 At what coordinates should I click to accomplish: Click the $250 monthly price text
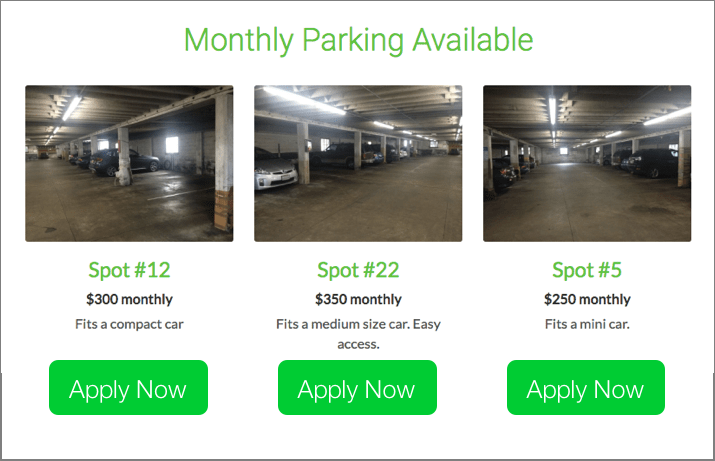587,299
